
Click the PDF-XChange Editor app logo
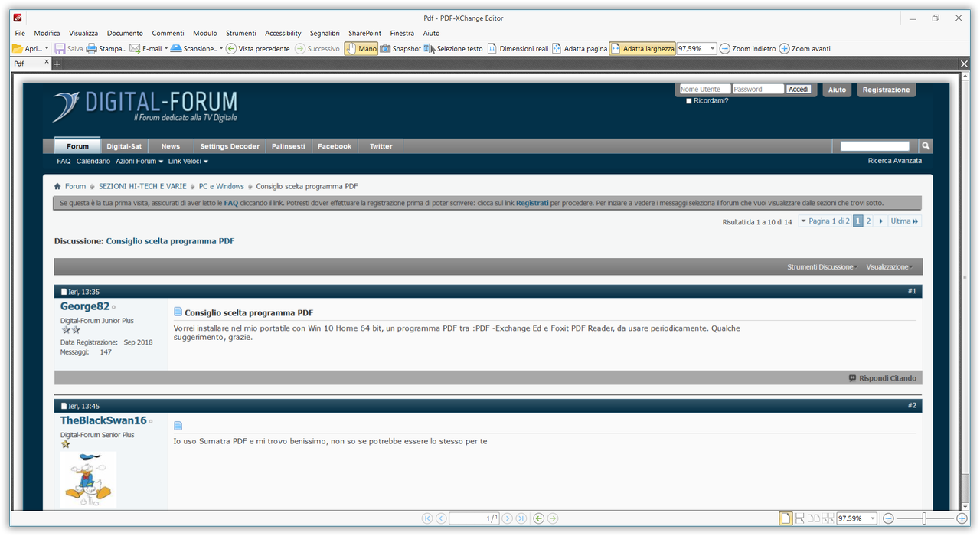(x=18, y=18)
